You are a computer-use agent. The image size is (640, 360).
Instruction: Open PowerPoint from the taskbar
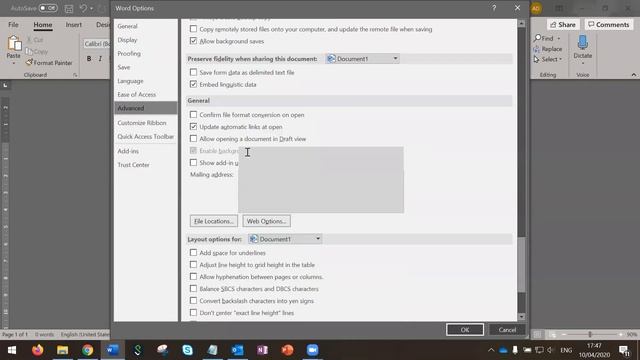(287, 350)
